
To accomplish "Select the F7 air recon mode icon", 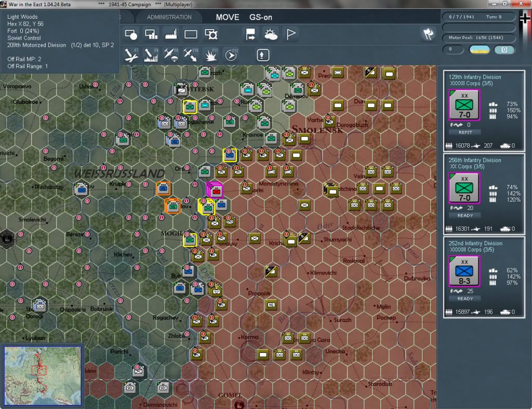I will tap(131, 55).
